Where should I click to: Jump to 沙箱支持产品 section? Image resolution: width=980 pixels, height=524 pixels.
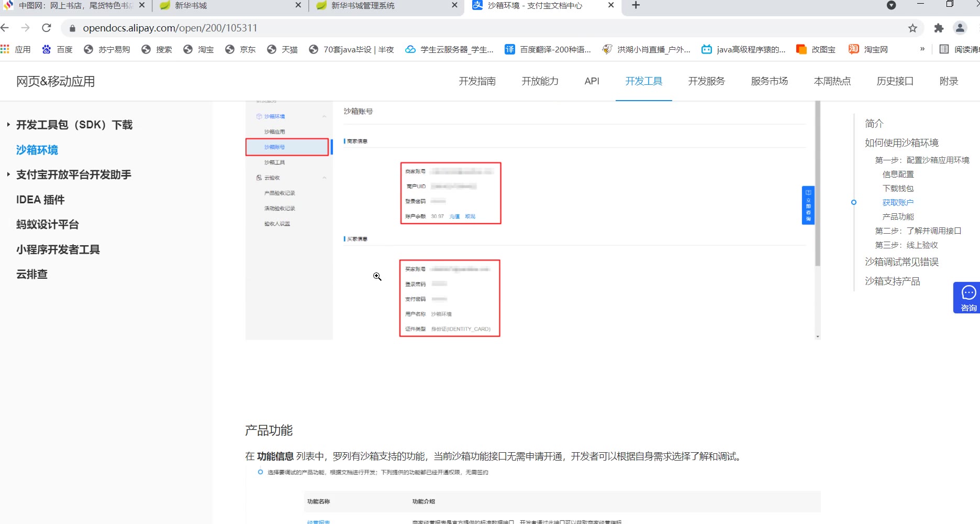pos(892,281)
